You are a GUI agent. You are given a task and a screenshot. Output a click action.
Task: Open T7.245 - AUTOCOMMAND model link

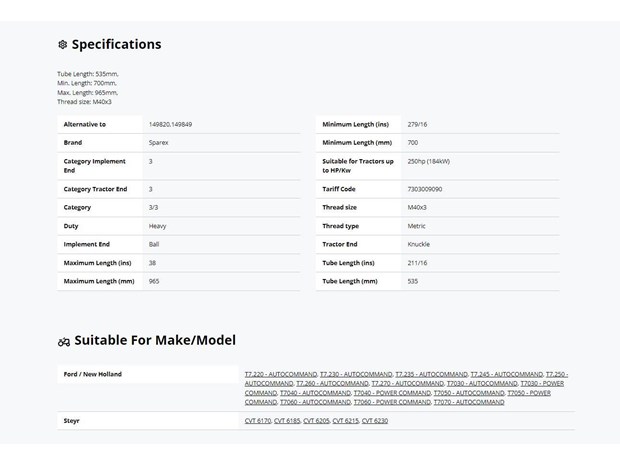coord(507,374)
